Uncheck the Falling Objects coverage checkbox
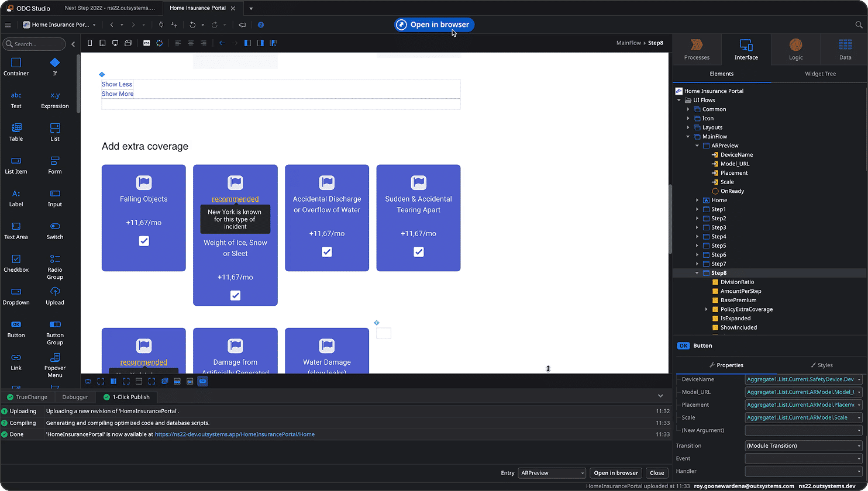The image size is (868, 491). tap(144, 241)
